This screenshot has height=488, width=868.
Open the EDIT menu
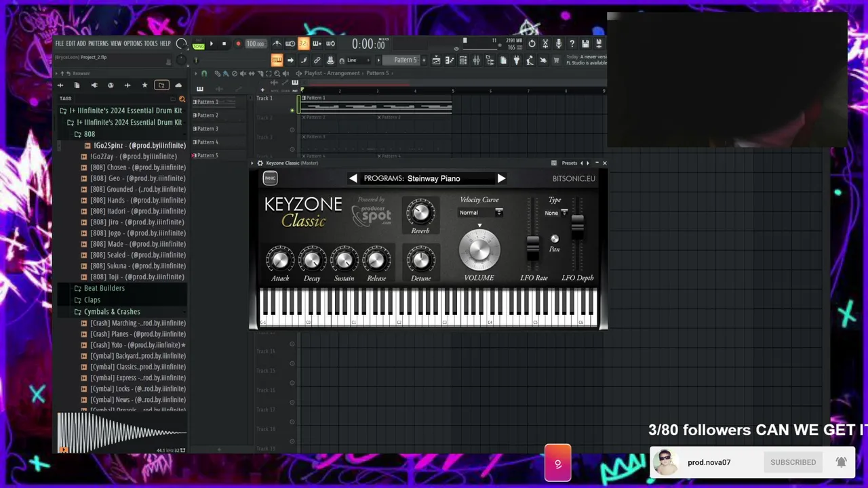tap(71, 43)
